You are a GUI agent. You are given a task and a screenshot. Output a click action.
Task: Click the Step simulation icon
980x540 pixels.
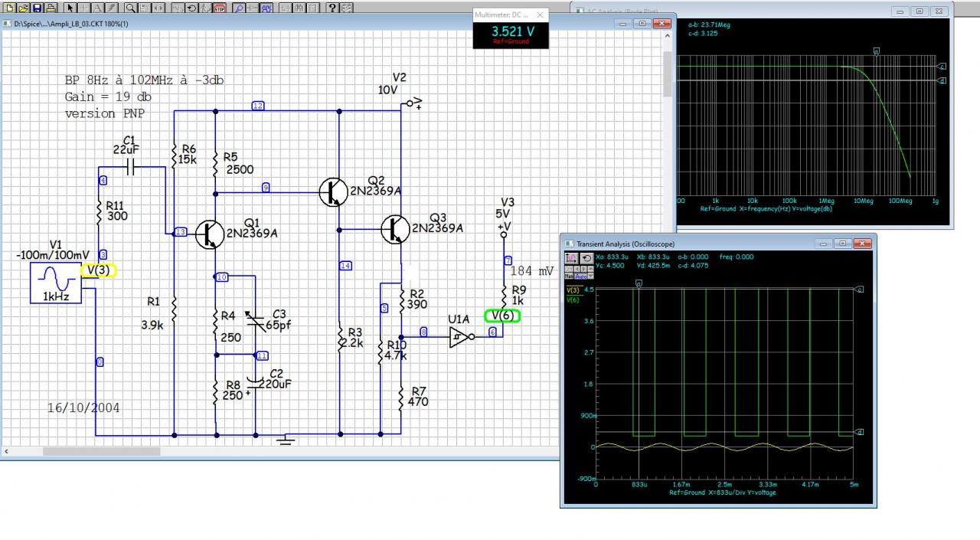click(x=205, y=8)
